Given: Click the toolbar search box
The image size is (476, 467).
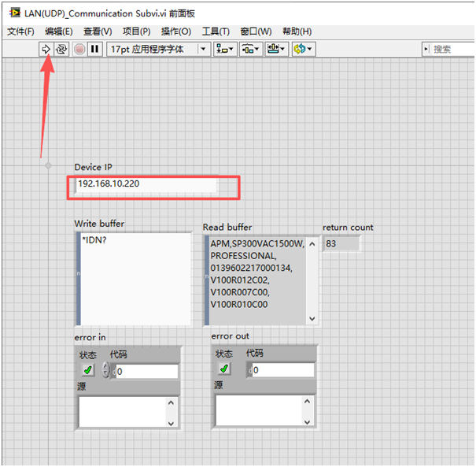Looking at the screenshot, I should [x=451, y=49].
